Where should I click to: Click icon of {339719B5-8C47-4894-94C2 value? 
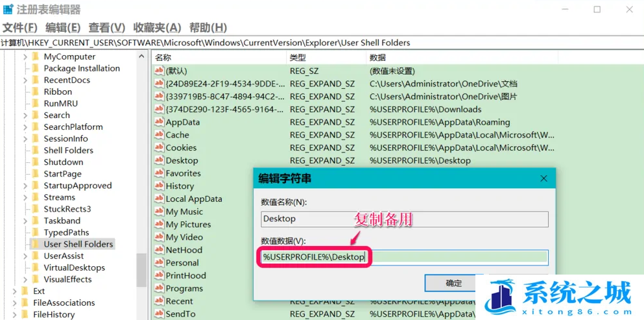pyautogui.click(x=159, y=97)
